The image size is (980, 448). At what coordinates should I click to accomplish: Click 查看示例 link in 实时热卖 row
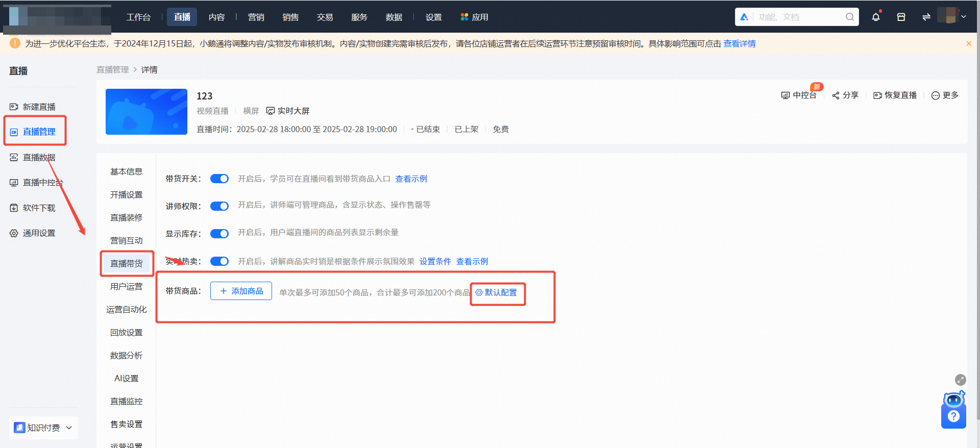click(x=472, y=261)
